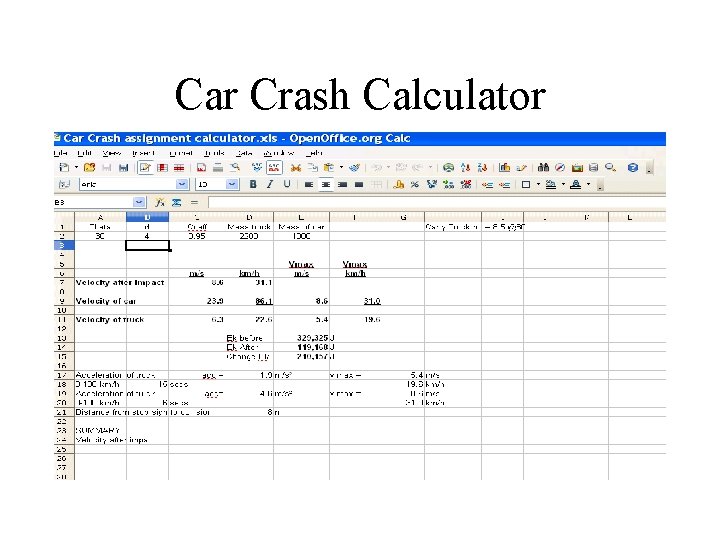Viewport: 720px width, 540px height.
Task: Click the Zoom magnifier icon
Action: pyautogui.click(x=610, y=168)
